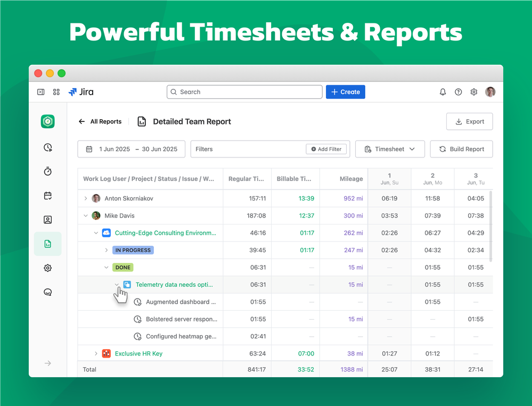Click the clock icon beside Bolstered server
The height and width of the screenshot is (406, 532).
coord(137,319)
